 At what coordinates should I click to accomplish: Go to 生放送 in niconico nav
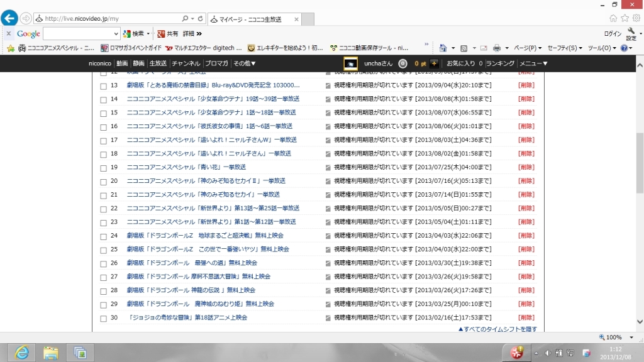click(x=158, y=63)
